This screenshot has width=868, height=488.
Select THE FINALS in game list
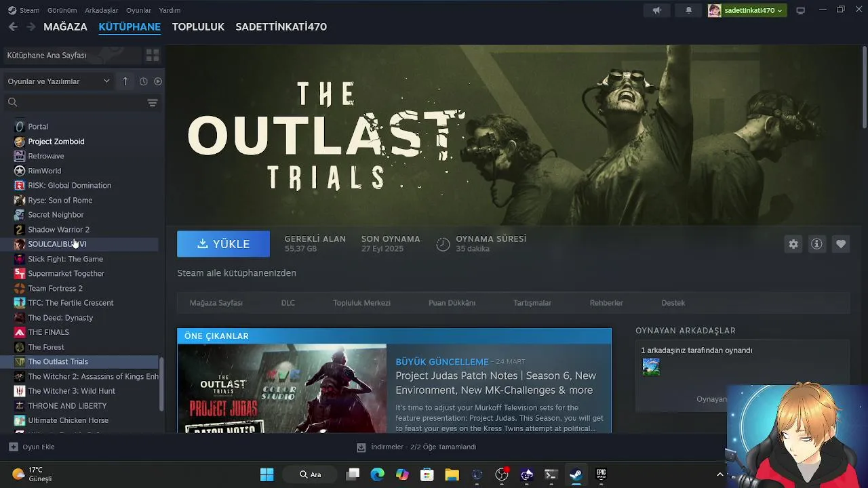[x=49, y=333]
